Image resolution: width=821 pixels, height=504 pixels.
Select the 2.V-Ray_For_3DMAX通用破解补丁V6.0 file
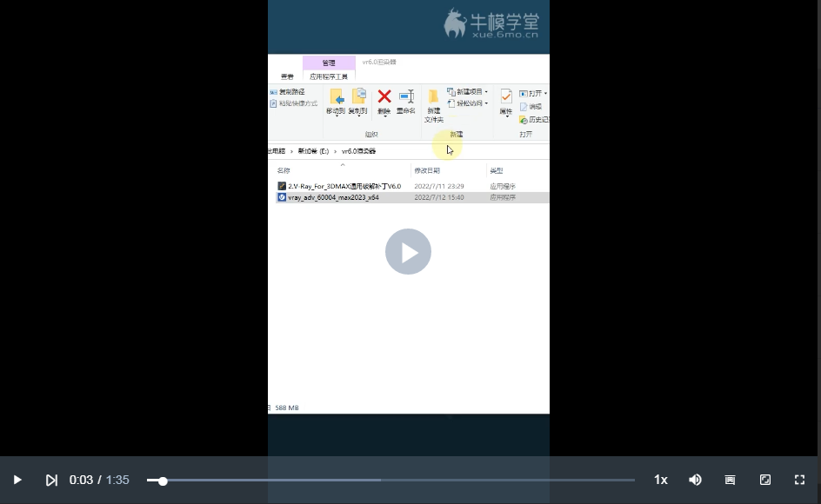pyautogui.click(x=344, y=186)
